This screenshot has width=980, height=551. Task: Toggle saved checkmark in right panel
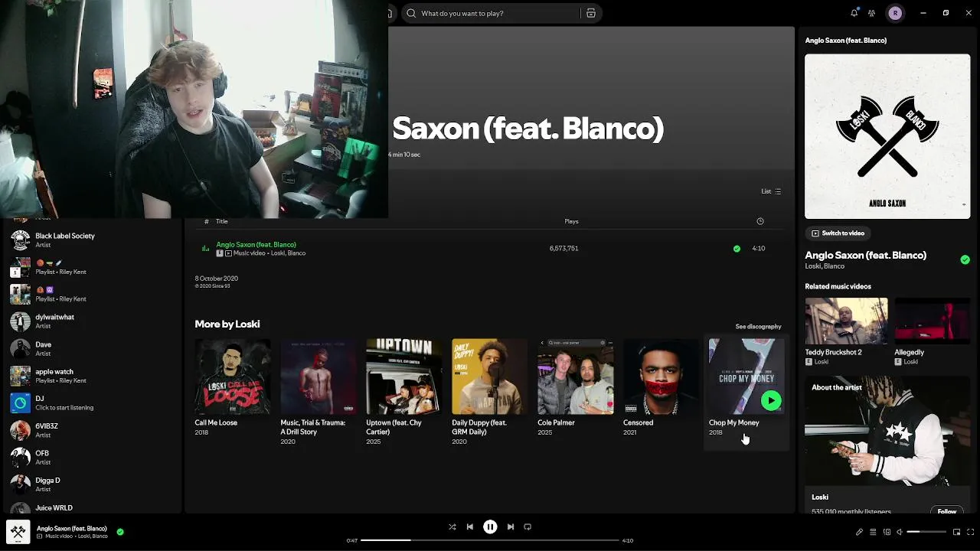point(965,259)
